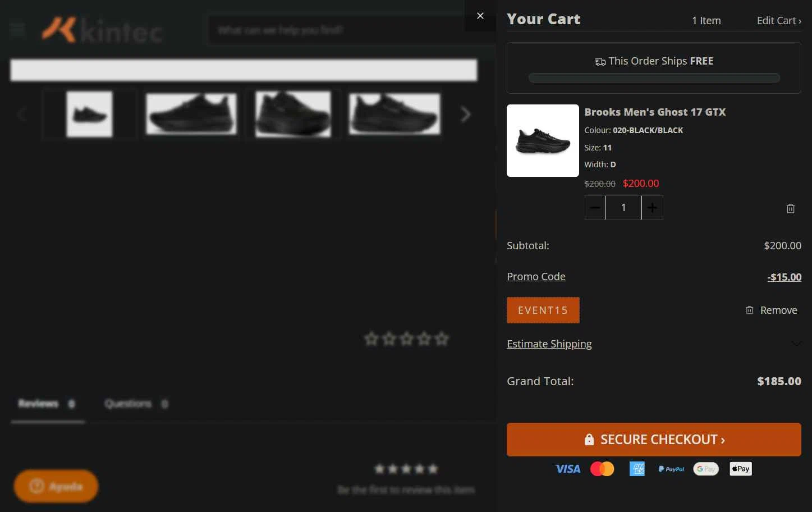Viewport: 812px width, 512px height.
Task: Click the free shipping progress bar
Action: [x=654, y=77]
